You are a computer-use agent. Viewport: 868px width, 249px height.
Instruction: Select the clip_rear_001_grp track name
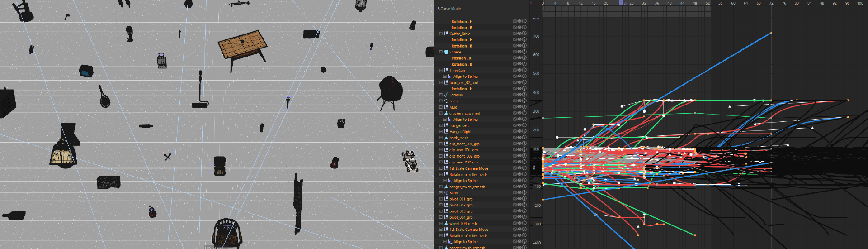(x=463, y=150)
